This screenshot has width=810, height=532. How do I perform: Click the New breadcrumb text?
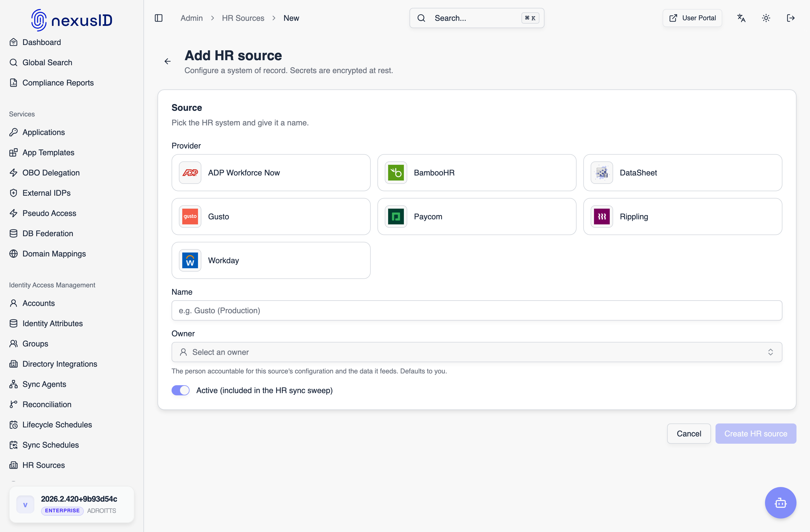point(291,18)
